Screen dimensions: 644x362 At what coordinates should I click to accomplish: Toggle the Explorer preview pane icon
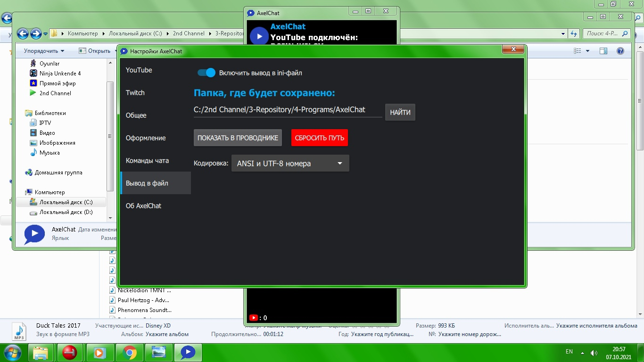(x=603, y=51)
